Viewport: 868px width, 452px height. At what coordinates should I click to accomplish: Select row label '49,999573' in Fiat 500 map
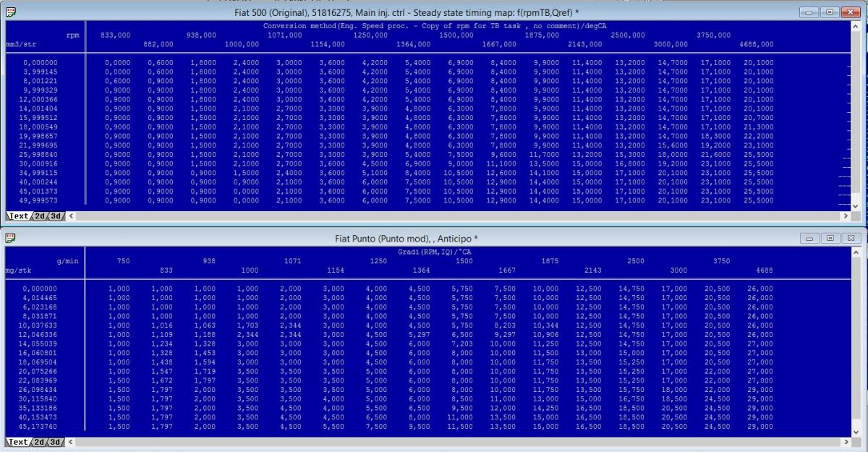(x=38, y=200)
